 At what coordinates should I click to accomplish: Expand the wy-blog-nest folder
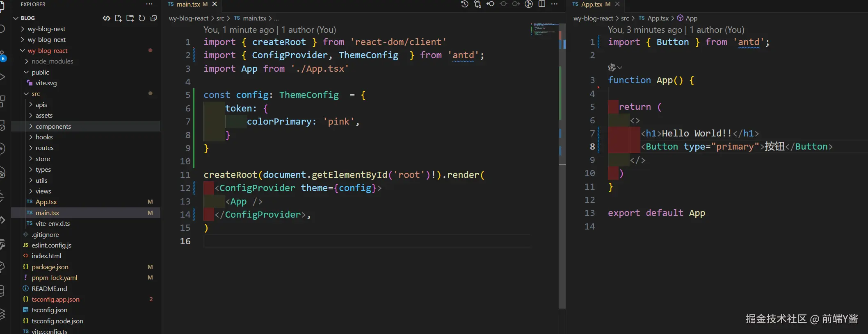pos(23,29)
